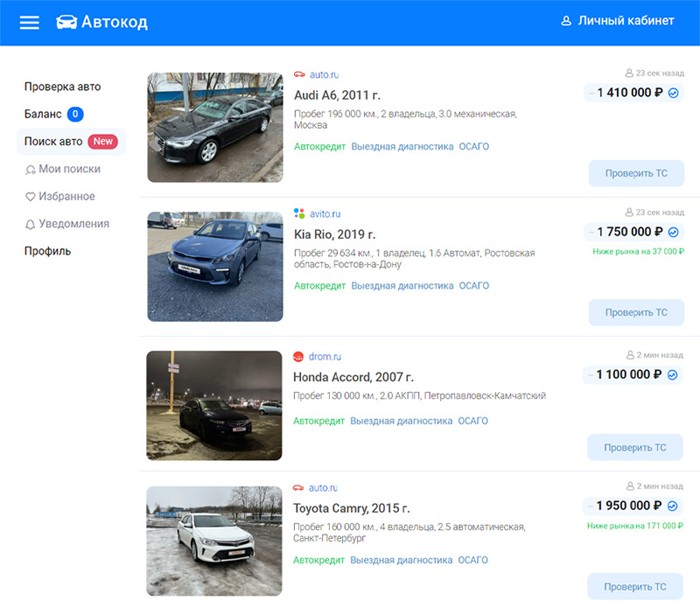Click the price check icon next to 1 100 000 ₽
Screen dimensions: 700x608
tap(672, 374)
